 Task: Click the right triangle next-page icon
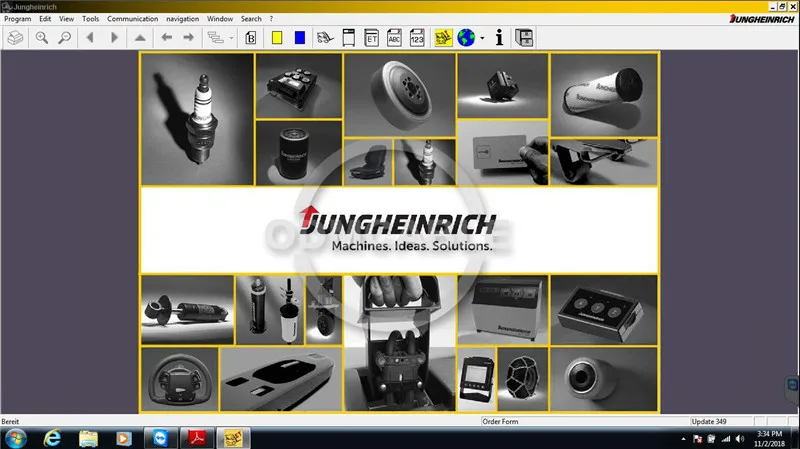pyautogui.click(x=114, y=38)
